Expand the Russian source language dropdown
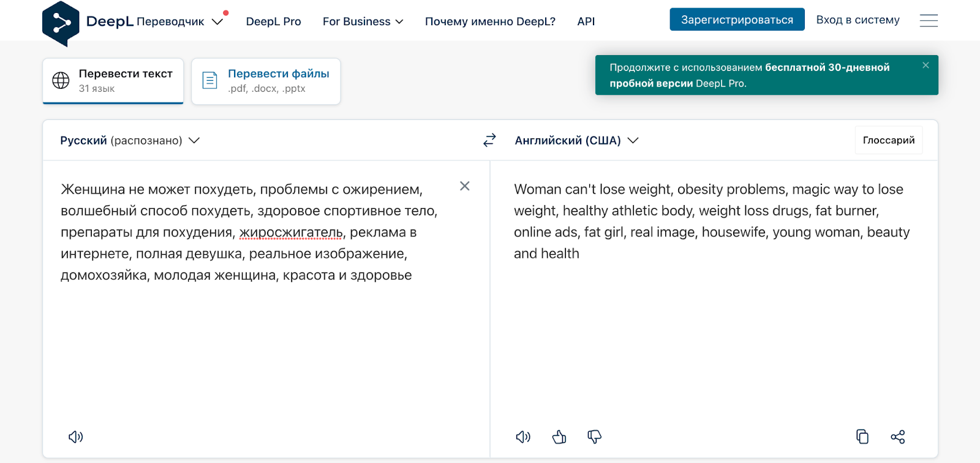 coord(130,140)
